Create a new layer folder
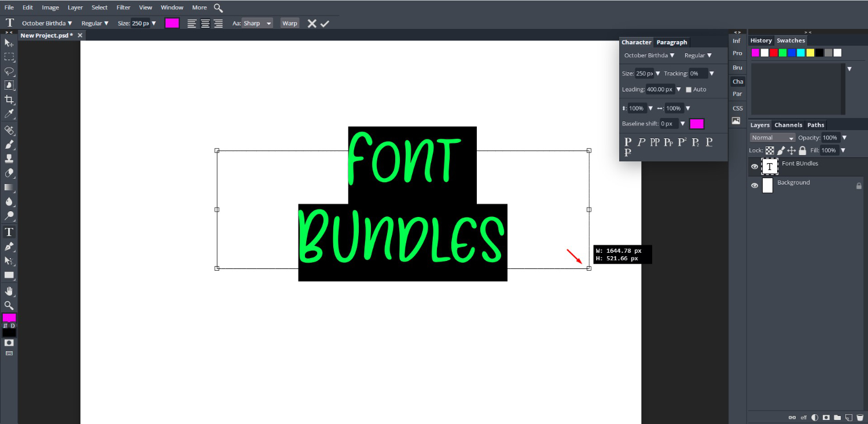This screenshot has height=424, width=868. 837,418
